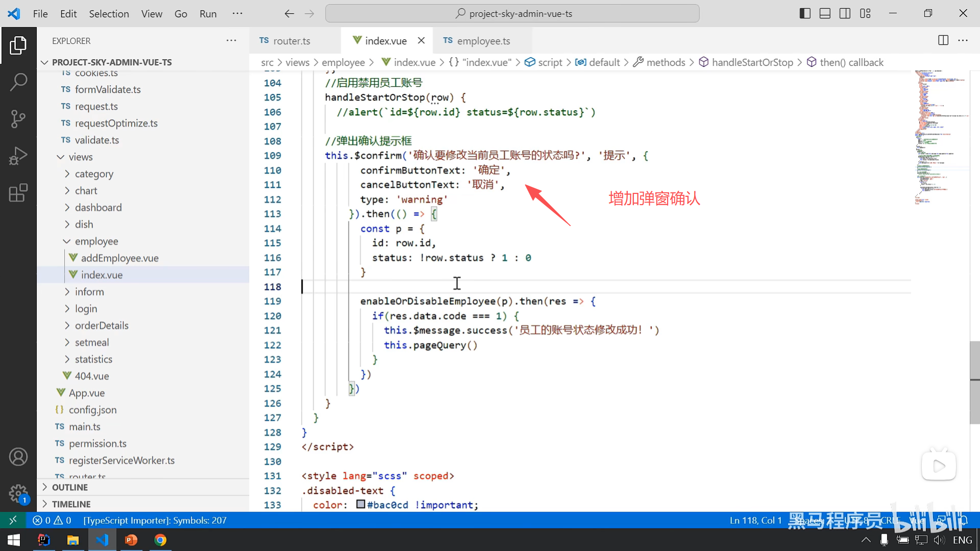Click the Customize Layout icon

(865, 13)
